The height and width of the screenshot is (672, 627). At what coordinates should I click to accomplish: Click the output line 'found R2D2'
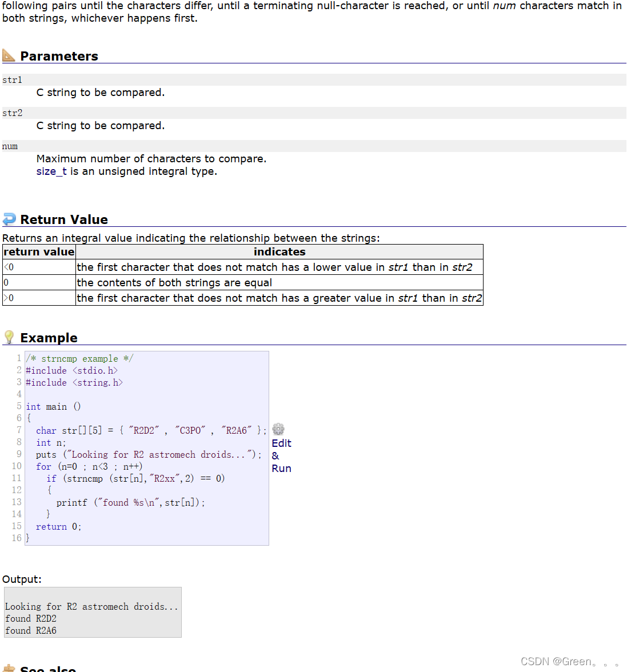(x=31, y=619)
